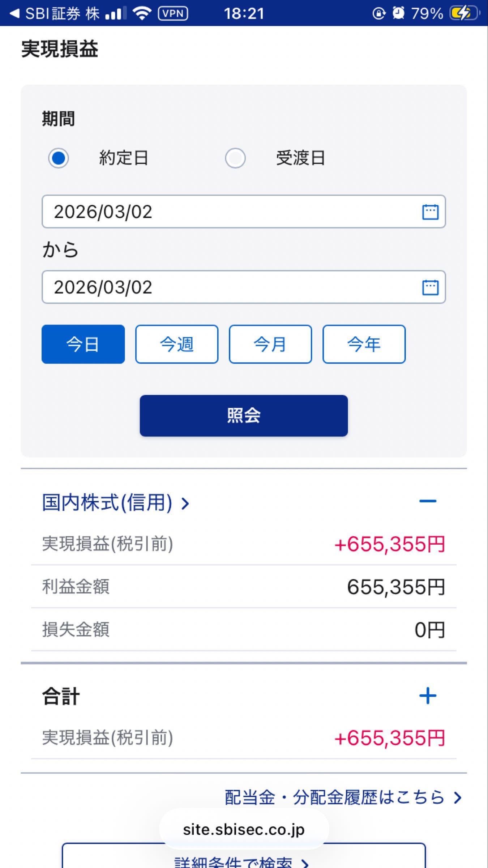Select the 今月 period tab
The image size is (488, 868).
pyautogui.click(x=270, y=344)
